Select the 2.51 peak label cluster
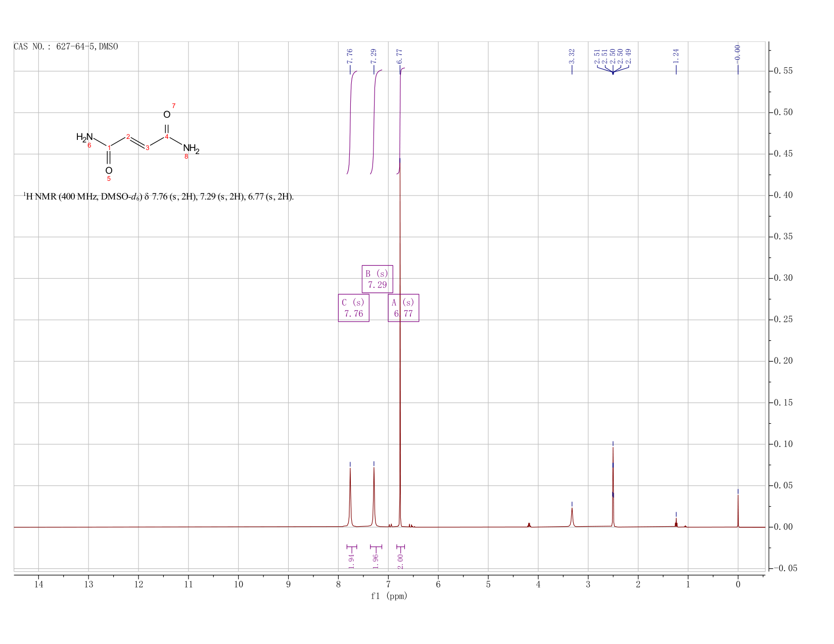Screen dimensions: 834x644 coord(613,57)
